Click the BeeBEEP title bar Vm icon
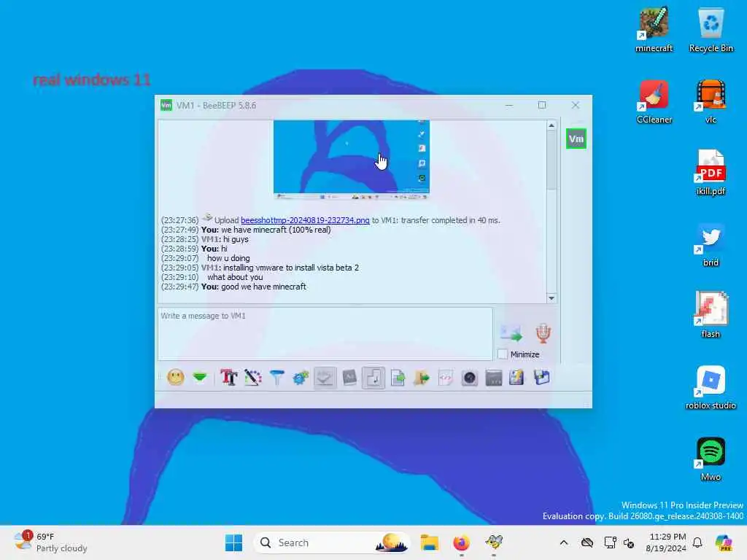Screen dimensions: 747x560 click(166, 105)
